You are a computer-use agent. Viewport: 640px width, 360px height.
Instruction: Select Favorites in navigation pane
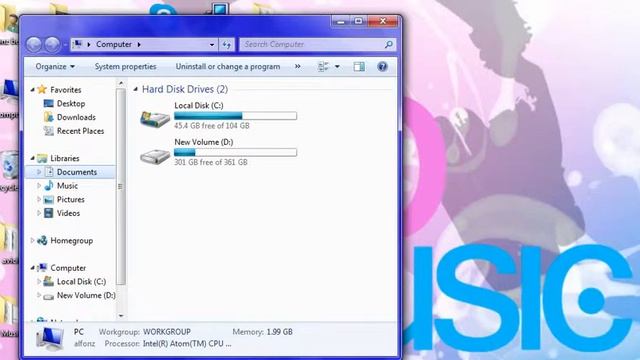tap(66, 90)
